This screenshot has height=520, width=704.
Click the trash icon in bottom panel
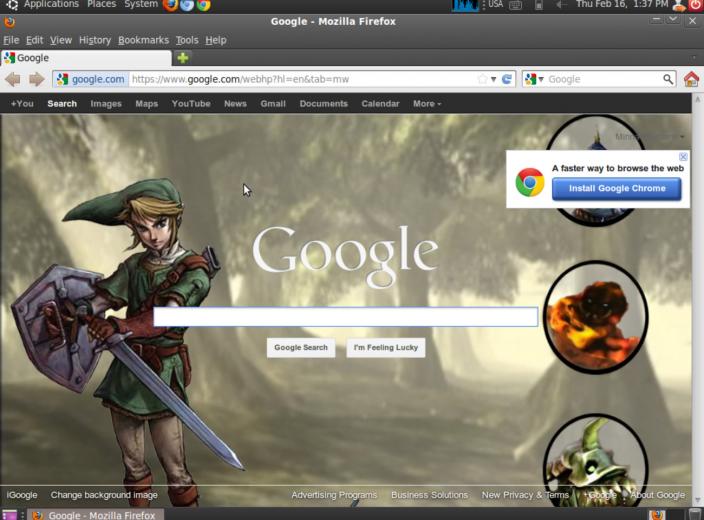695,515
